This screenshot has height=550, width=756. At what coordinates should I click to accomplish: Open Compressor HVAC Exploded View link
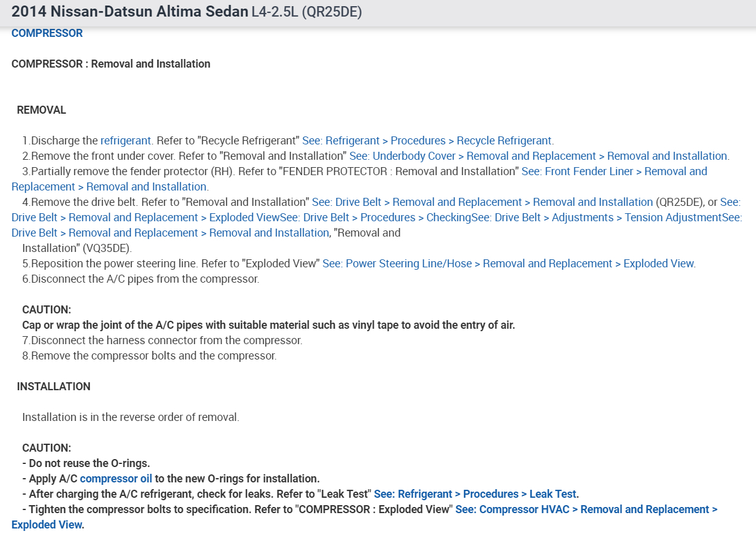click(x=586, y=509)
